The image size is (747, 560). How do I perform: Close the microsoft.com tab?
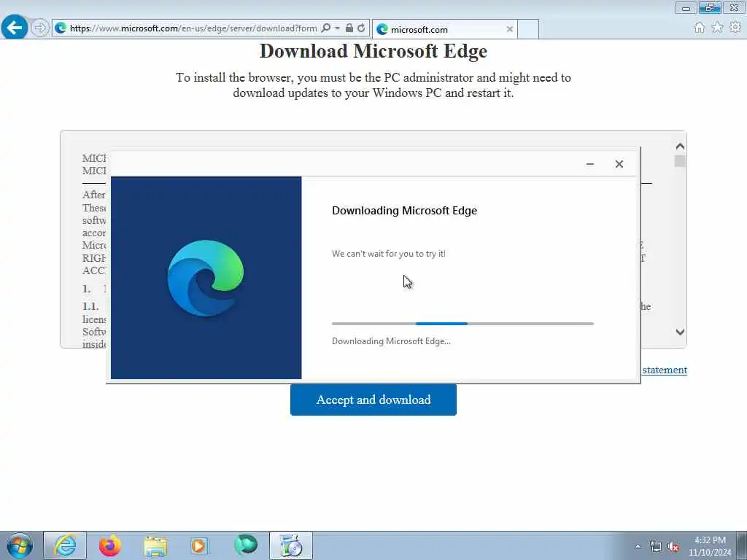[x=509, y=29]
